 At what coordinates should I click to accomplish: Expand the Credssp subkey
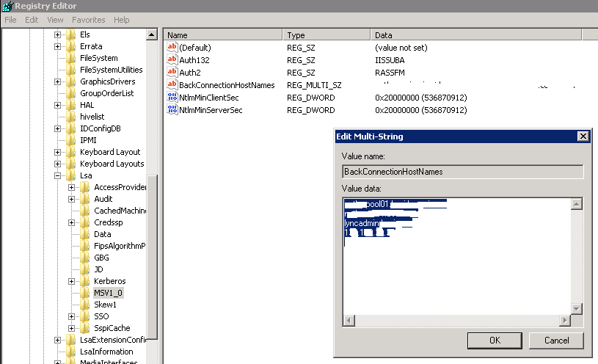click(x=72, y=222)
